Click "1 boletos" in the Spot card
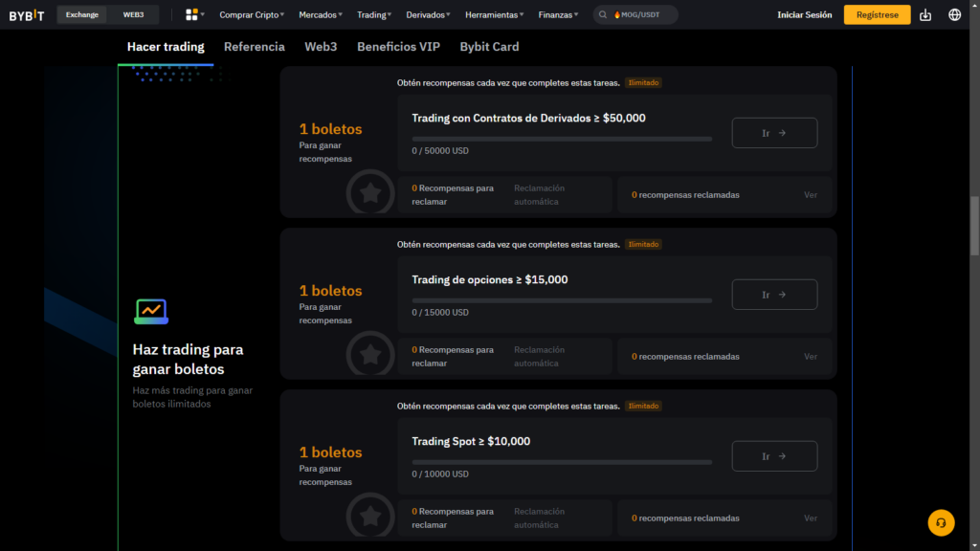The width and height of the screenshot is (980, 551). click(x=330, y=452)
